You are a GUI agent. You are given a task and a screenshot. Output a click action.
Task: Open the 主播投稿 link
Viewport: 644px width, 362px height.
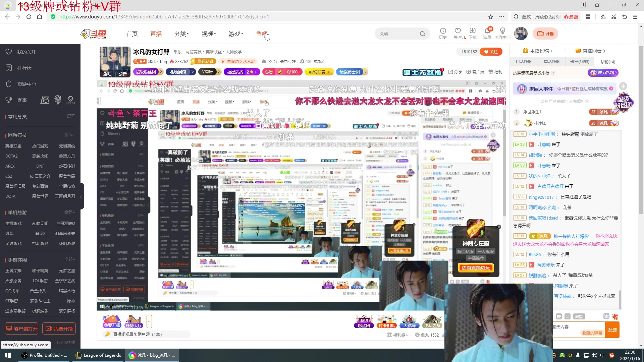(538, 51)
